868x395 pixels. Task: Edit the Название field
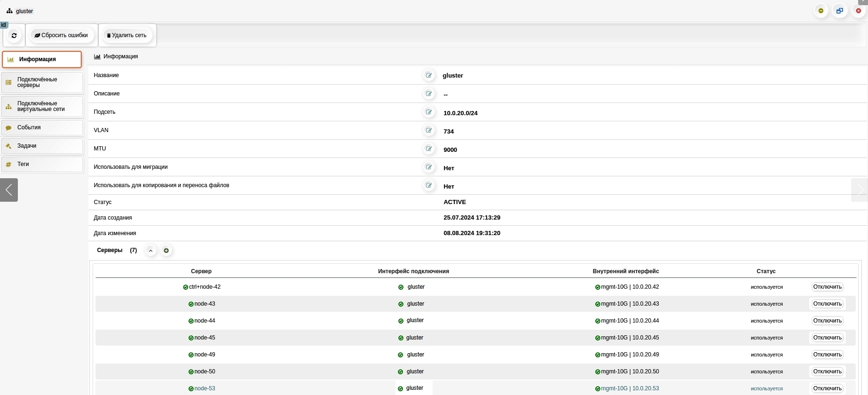click(x=429, y=75)
